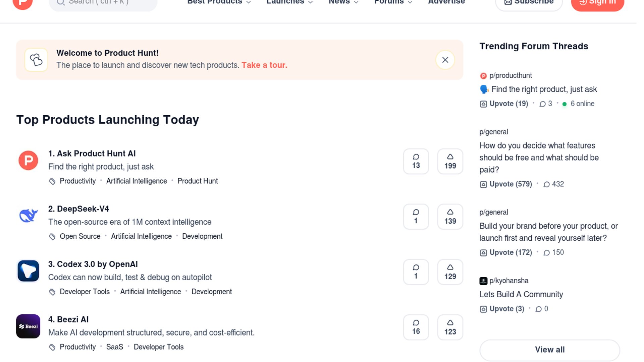The height and width of the screenshot is (362, 644).
Task: Open the Beezi AI logo thumbnail
Action: 28,326
